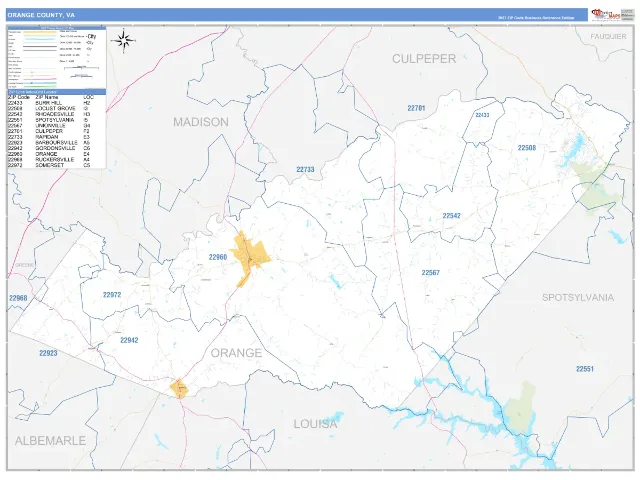Click the ALBEMARLE county label

tap(50, 440)
